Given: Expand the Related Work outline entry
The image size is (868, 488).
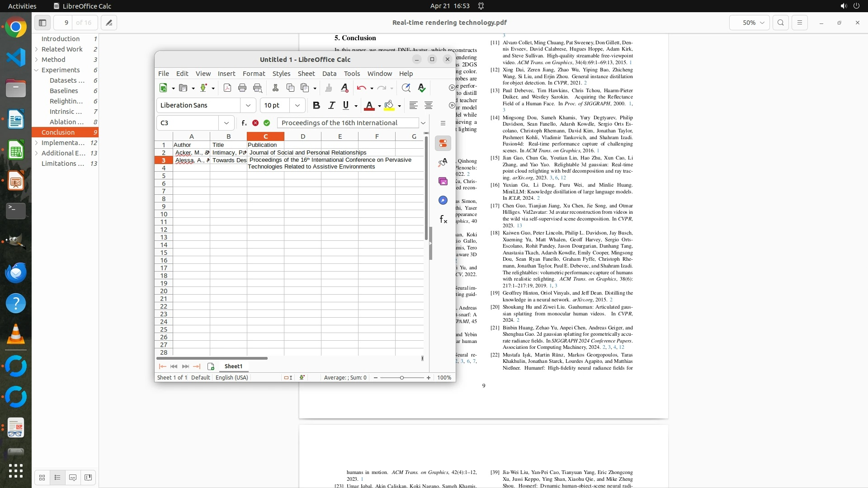Looking at the screenshot, I should [36, 49].
